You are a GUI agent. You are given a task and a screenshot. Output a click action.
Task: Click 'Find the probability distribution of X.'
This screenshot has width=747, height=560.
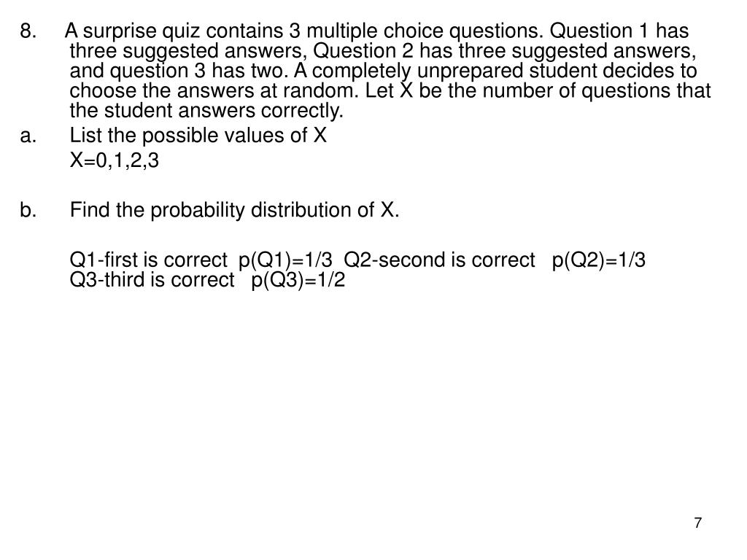[234, 211]
